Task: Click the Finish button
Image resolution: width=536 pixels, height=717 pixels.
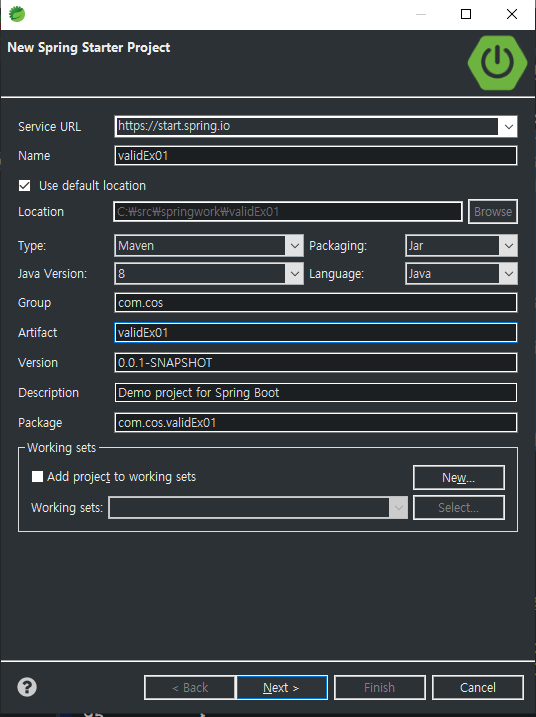Action: click(x=380, y=687)
